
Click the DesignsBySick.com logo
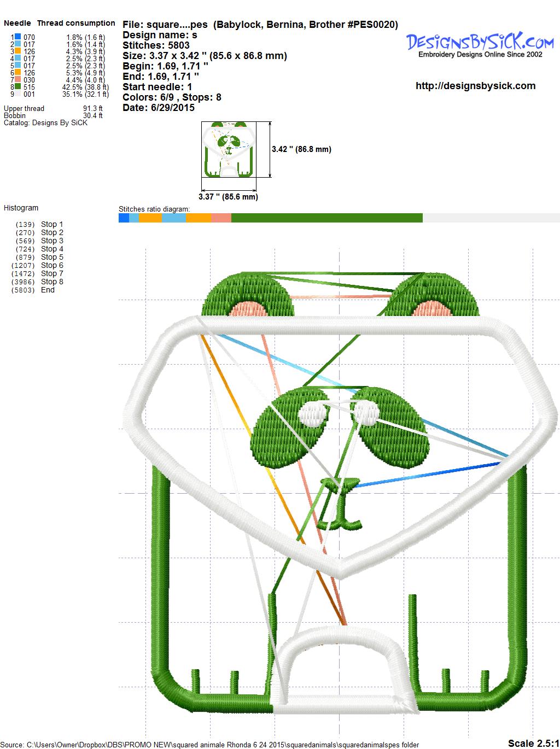coord(480,44)
